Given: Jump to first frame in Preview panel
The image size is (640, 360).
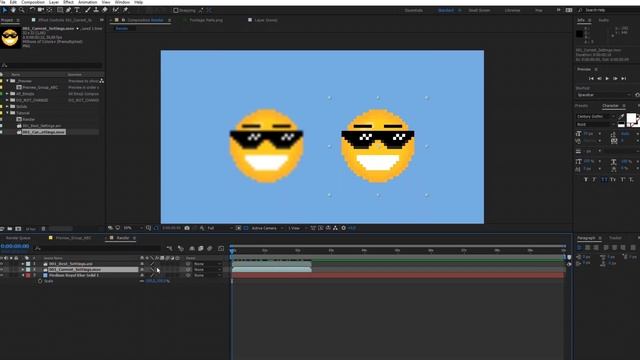Looking at the screenshot, I should click(x=591, y=78).
